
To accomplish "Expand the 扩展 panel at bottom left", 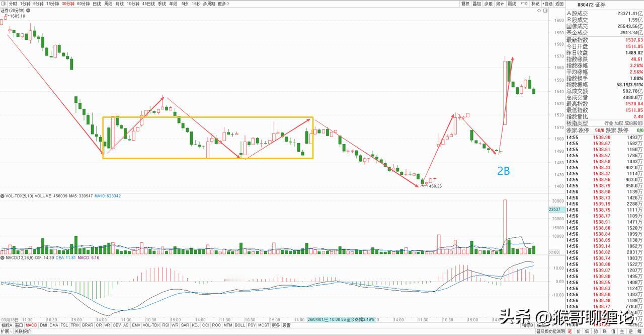I will pyautogui.click(x=6, y=331).
